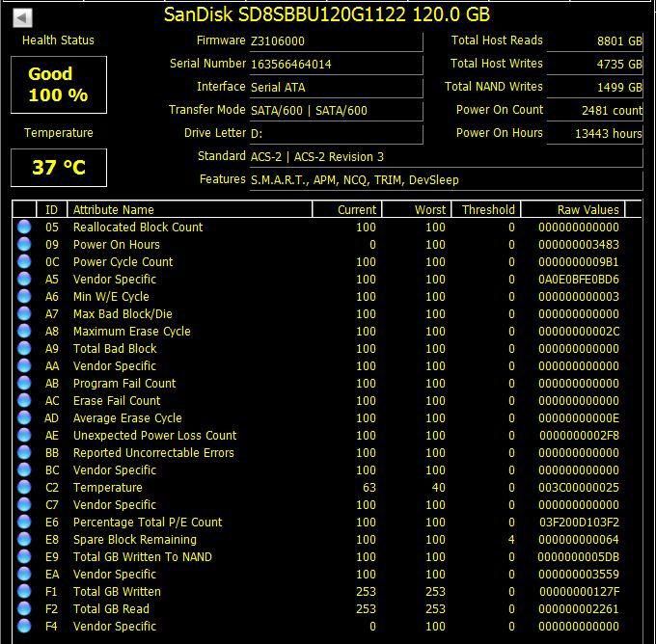Screen dimensions: 656x644
Task: Click the status orb for Reported Uncorrectable Errors
Action: [24, 452]
